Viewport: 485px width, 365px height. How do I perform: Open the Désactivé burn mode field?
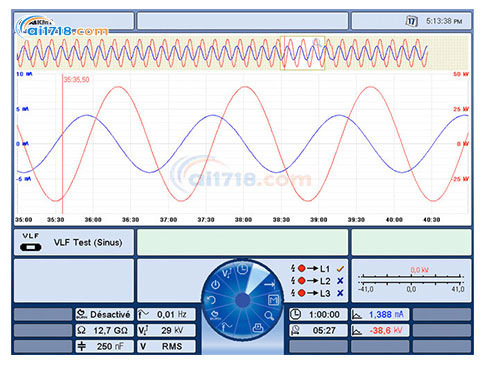coord(104,314)
